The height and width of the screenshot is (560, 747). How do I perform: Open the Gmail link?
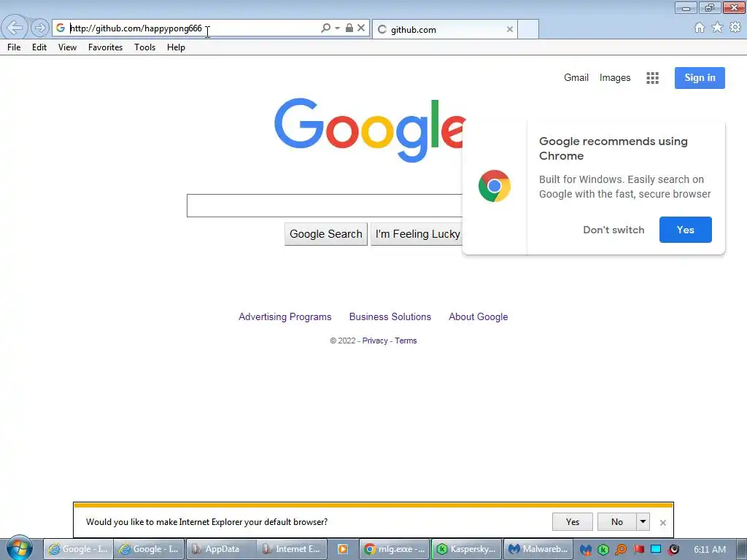pos(576,77)
